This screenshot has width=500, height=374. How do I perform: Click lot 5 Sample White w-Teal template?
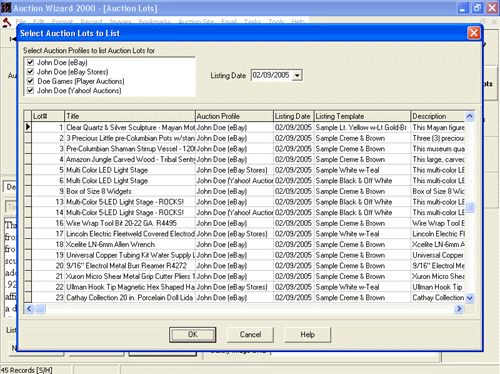362,170
